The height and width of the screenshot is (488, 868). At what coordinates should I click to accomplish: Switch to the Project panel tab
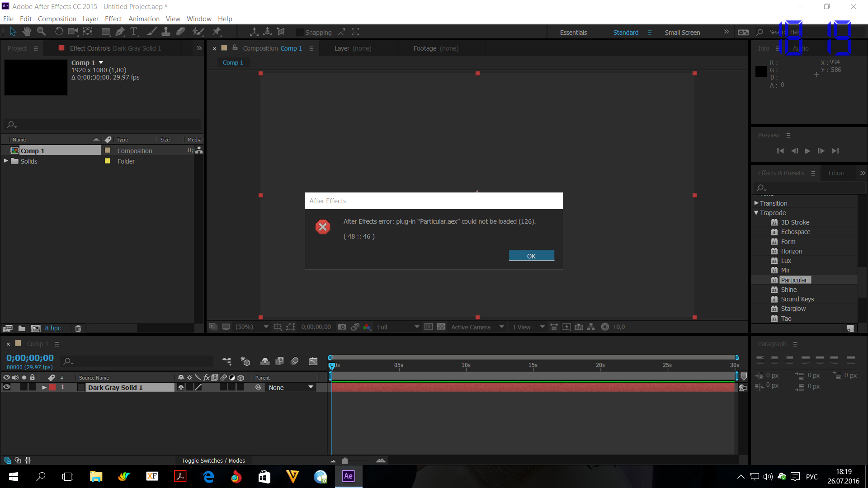pyautogui.click(x=17, y=48)
